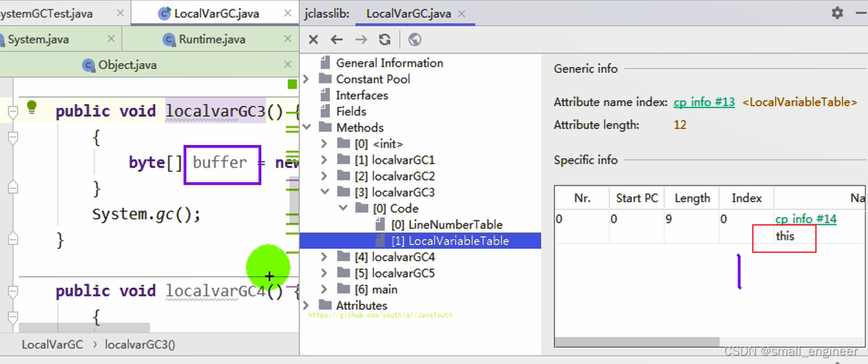Select the [6] main method label
This screenshot has width=868, height=364.
pos(376,290)
